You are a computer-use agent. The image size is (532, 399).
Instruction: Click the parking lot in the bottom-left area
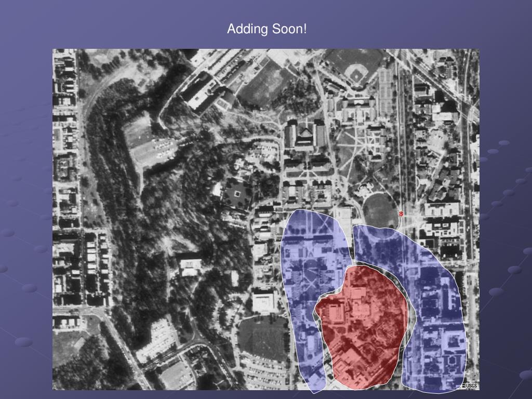(158, 338)
